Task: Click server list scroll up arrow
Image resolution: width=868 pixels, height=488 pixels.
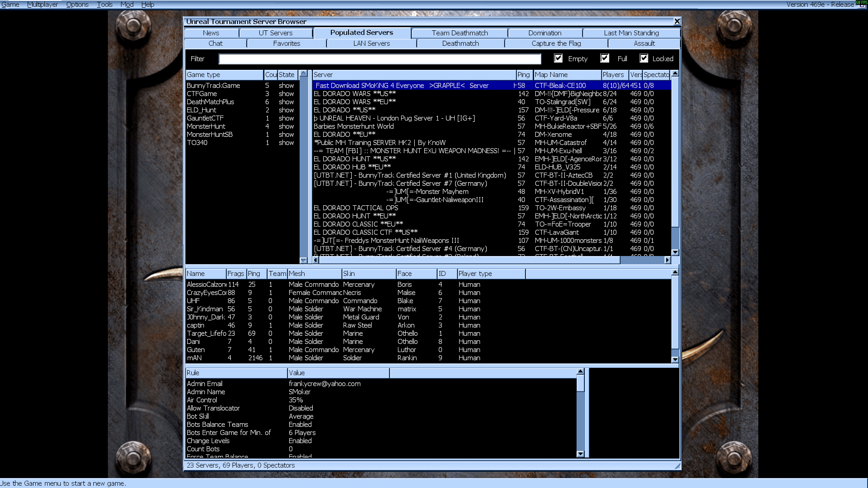Action: click(675, 73)
